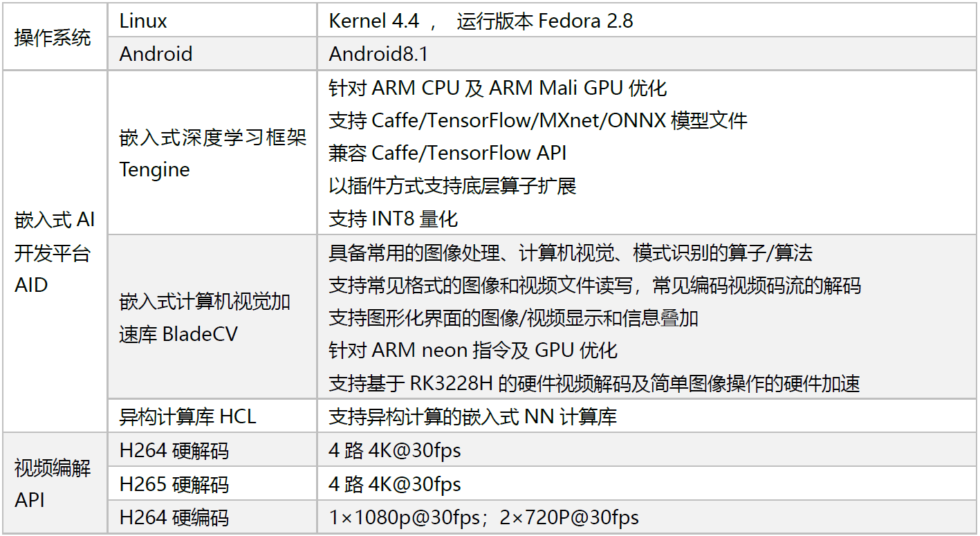Image resolution: width=980 pixels, height=536 pixels.
Task: Select the 异构计算库 HCL cell
Action: (x=212, y=416)
